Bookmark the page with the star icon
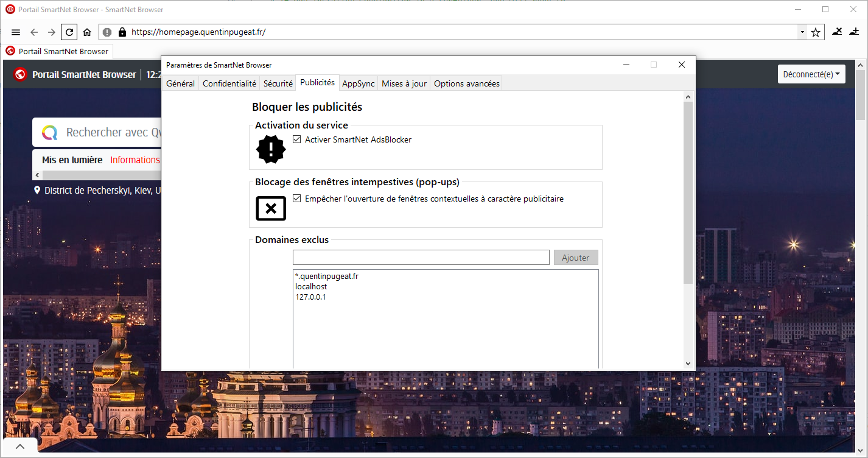The width and height of the screenshot is (868, 458). (816, 32)
